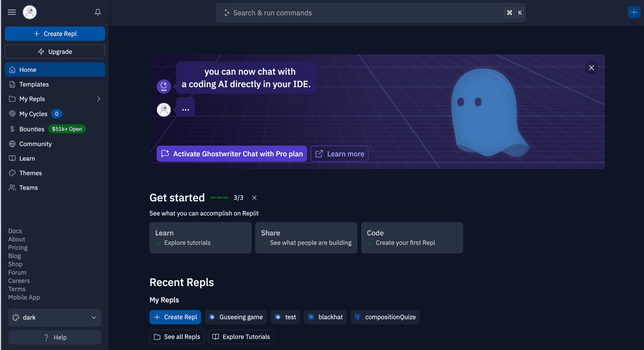The image size is (644, 350).
Task: Open the Terms link
Action: (x=17, y=289)
